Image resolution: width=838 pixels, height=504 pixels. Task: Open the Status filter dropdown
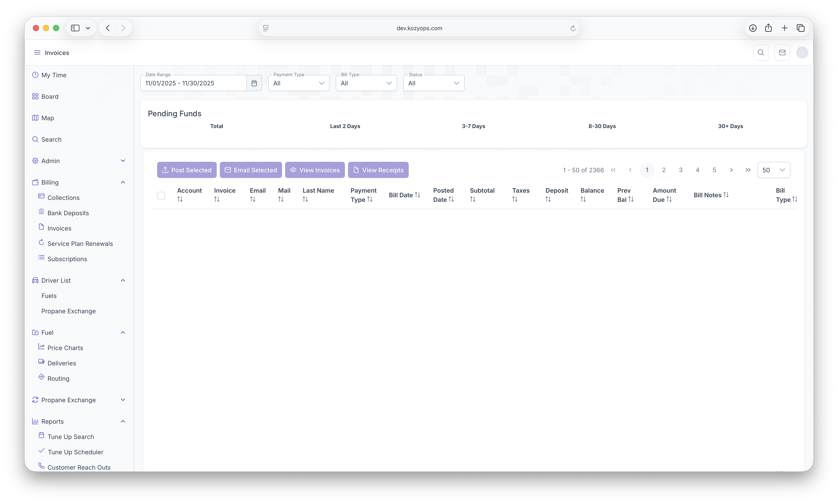[x=433, y=83]
